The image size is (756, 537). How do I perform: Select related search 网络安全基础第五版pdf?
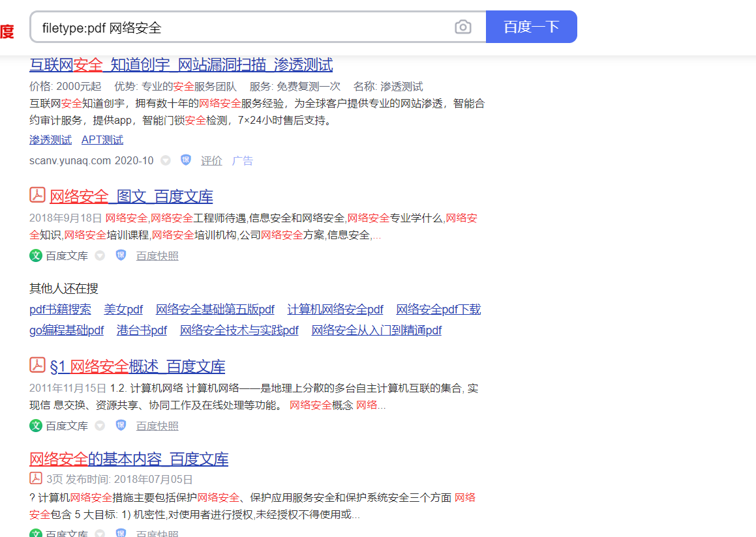(x=215, y=309)
